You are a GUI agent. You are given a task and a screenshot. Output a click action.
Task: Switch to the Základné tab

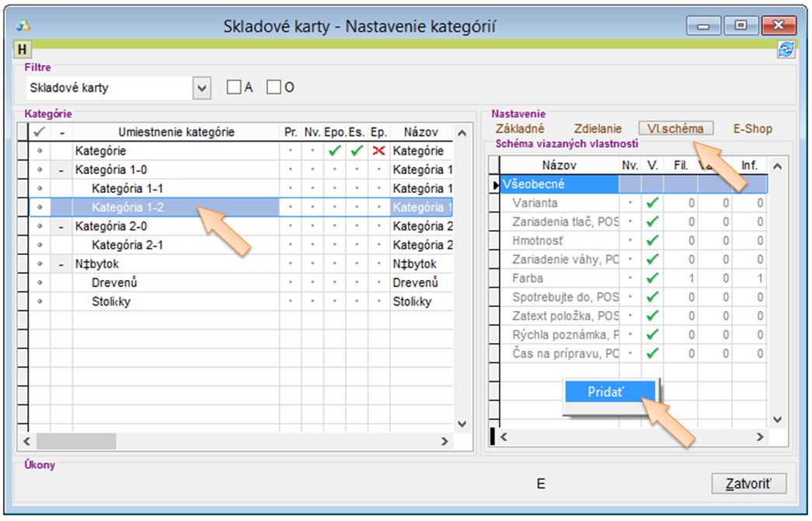520,129
